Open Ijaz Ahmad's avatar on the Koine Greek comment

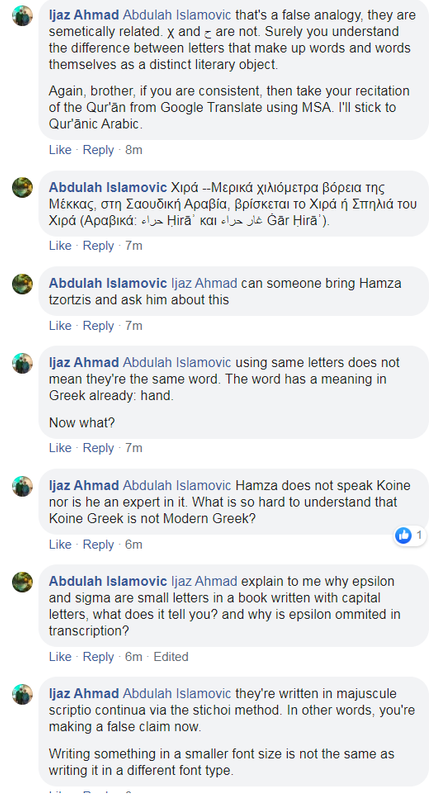(x=22, y=486)
